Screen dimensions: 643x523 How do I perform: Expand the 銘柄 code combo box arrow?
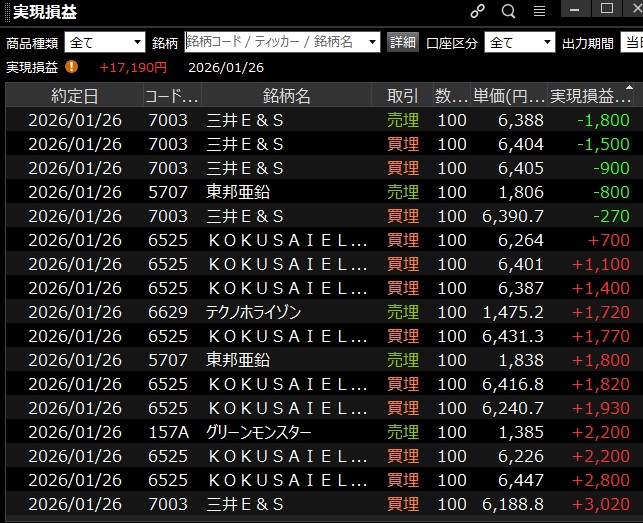pos(373,42)
